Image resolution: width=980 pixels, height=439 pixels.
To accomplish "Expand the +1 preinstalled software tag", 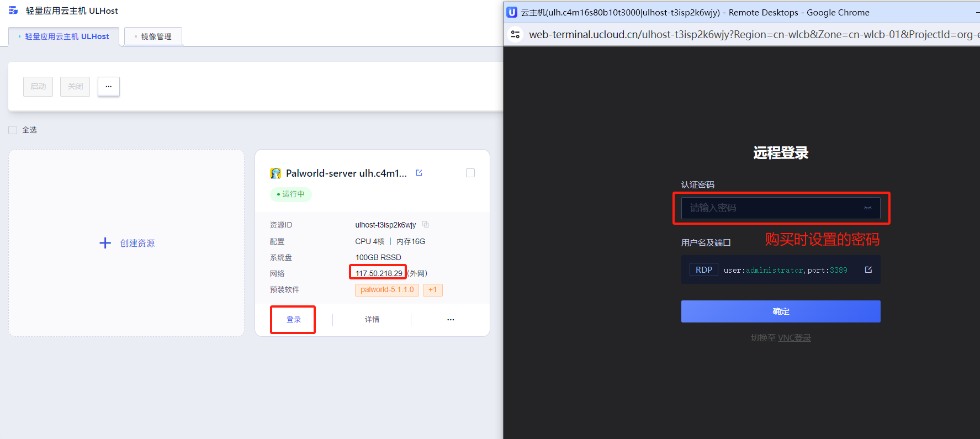I will click(433, 290).
